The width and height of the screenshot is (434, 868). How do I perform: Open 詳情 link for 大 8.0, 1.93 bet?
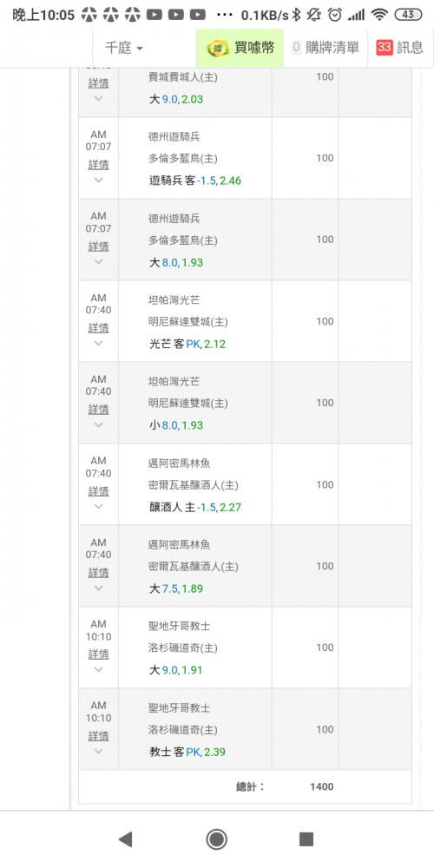(x=99, y=247)
